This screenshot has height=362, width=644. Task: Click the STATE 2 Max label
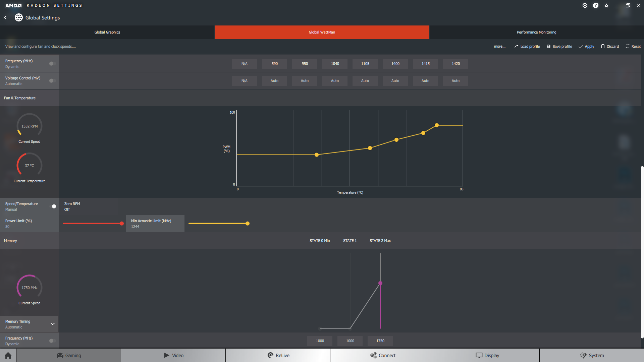click(380, 241)
